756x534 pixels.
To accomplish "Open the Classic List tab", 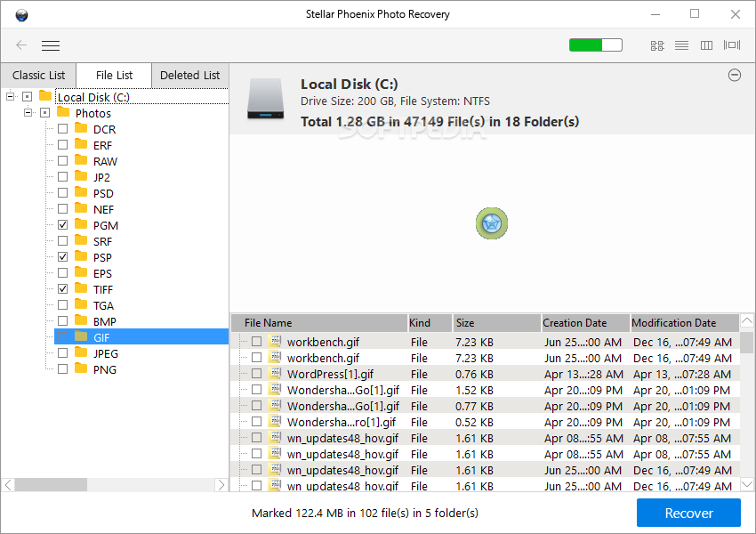I will [38, 76].
